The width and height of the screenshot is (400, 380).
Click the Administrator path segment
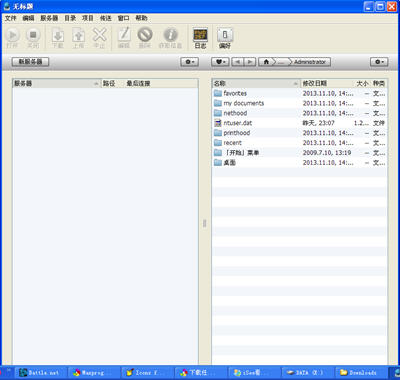(310, 62)
